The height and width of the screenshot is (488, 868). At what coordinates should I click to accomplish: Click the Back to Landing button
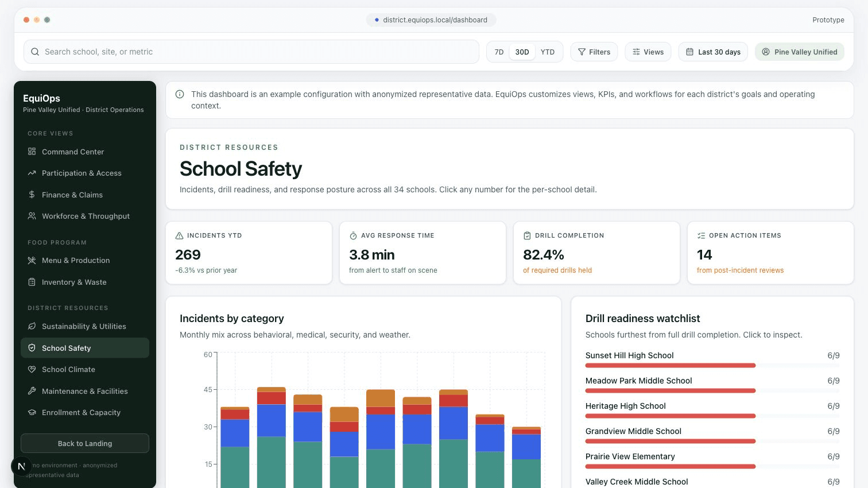[85, 443]
